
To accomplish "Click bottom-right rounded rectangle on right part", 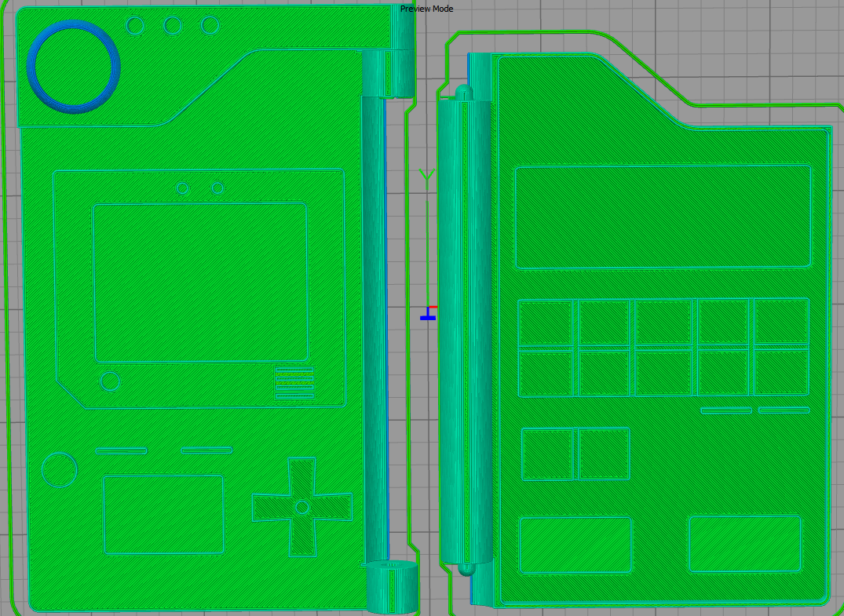I will (744, 543).
